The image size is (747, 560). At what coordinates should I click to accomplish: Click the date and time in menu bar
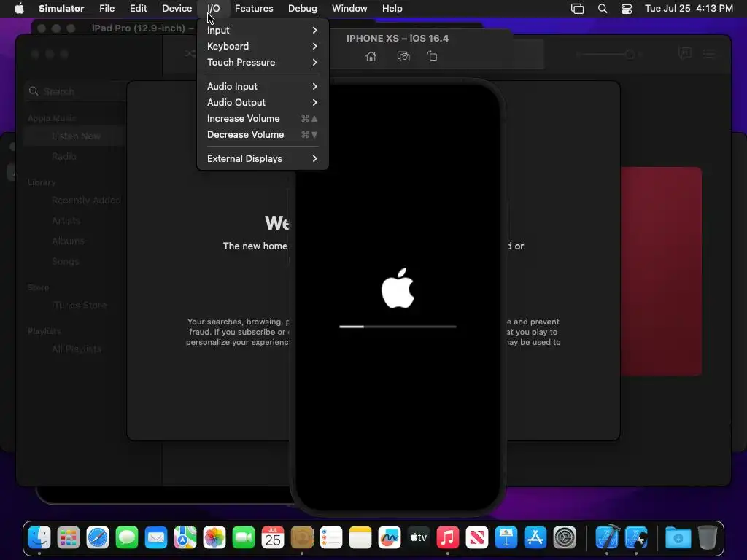click(x=689, y=8)
